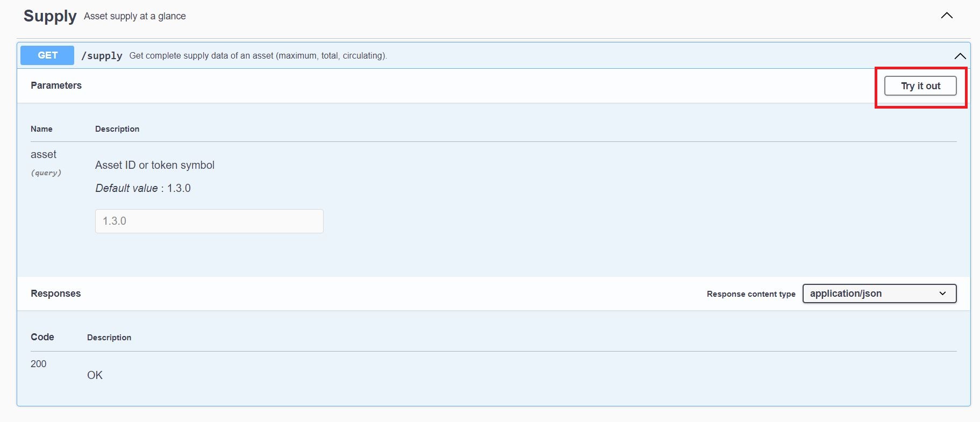Click the /supply endpoint path
Image resolution: width=980 pixels, height=422 pixels.
point(102,56)
